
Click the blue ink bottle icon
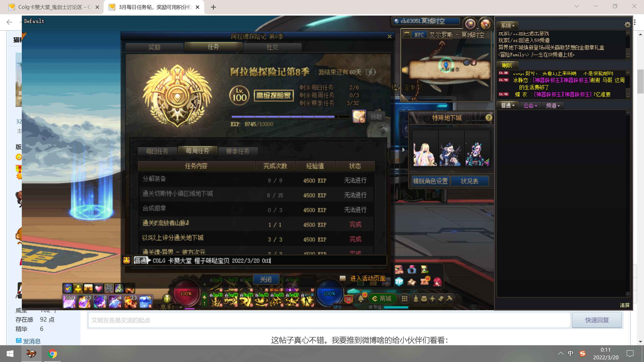(412, 269)
